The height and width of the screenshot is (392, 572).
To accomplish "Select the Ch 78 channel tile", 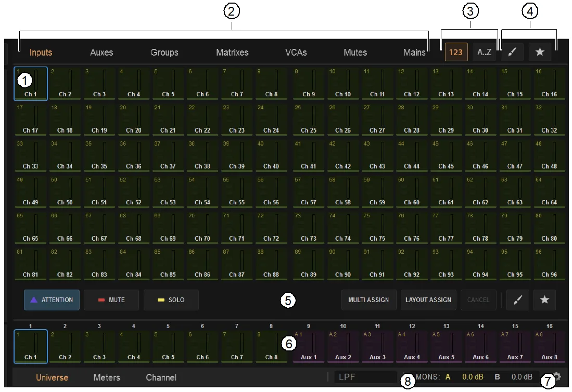I will 481,228.
